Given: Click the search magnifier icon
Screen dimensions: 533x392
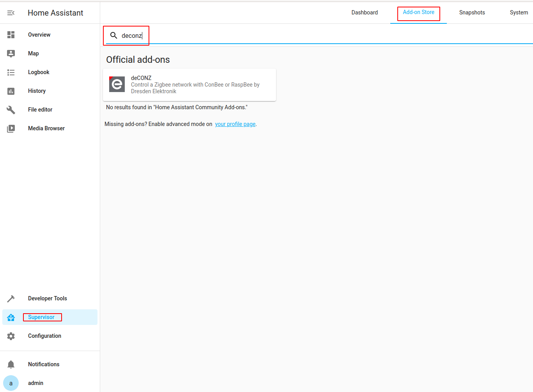Looking at the screenshot, I should pos(113,35).
